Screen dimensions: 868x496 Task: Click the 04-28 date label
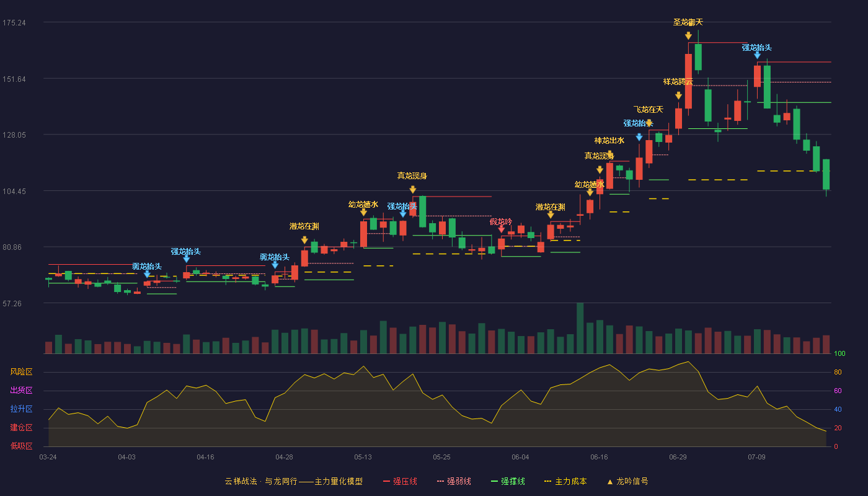(x=284, y=457)
